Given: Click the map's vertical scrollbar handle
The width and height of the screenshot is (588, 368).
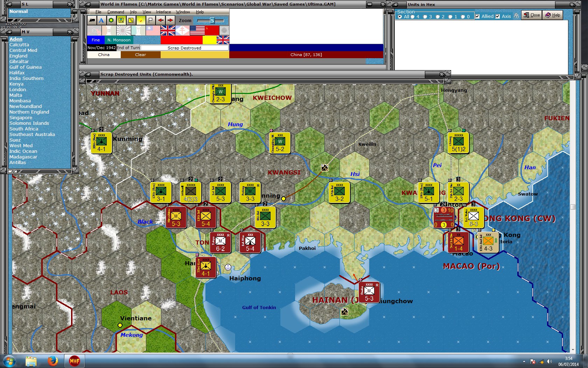Looking at the screenshot, I should tap(573, 207).
